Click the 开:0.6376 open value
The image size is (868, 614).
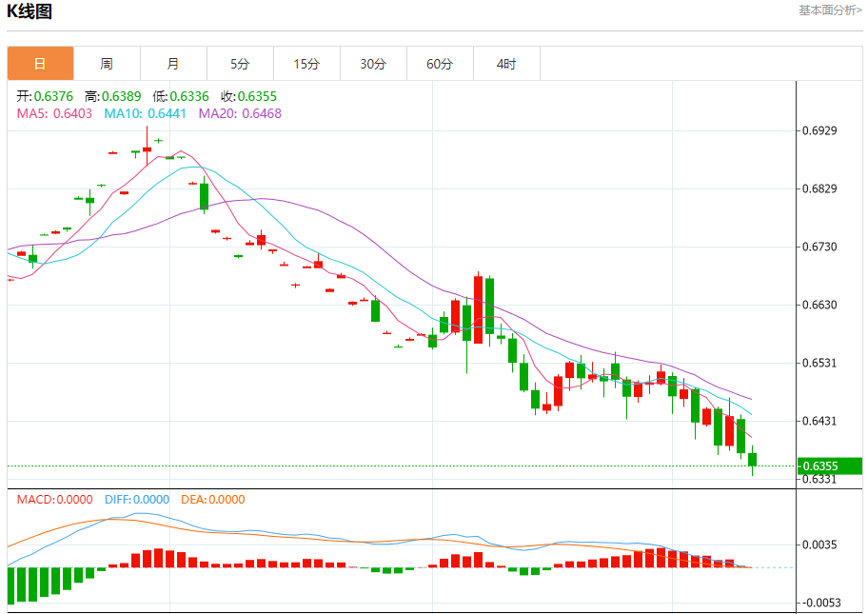[45, 96]
